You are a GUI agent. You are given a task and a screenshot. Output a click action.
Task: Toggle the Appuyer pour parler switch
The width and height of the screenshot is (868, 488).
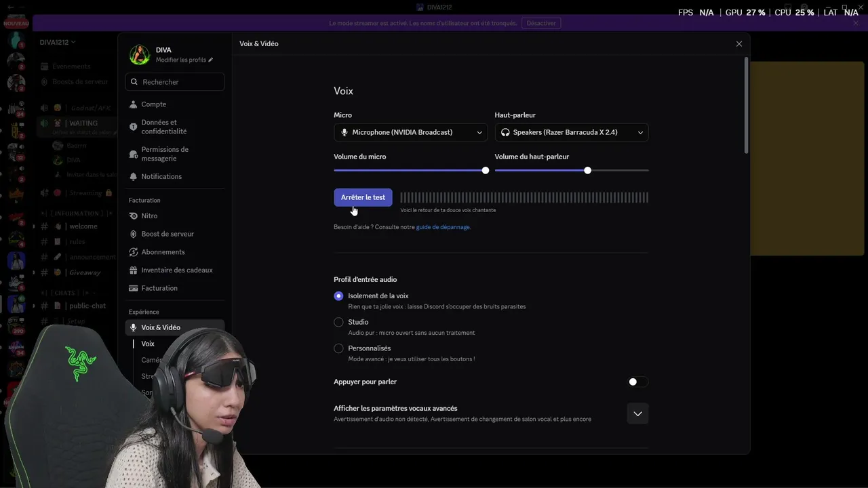(637, 382)
